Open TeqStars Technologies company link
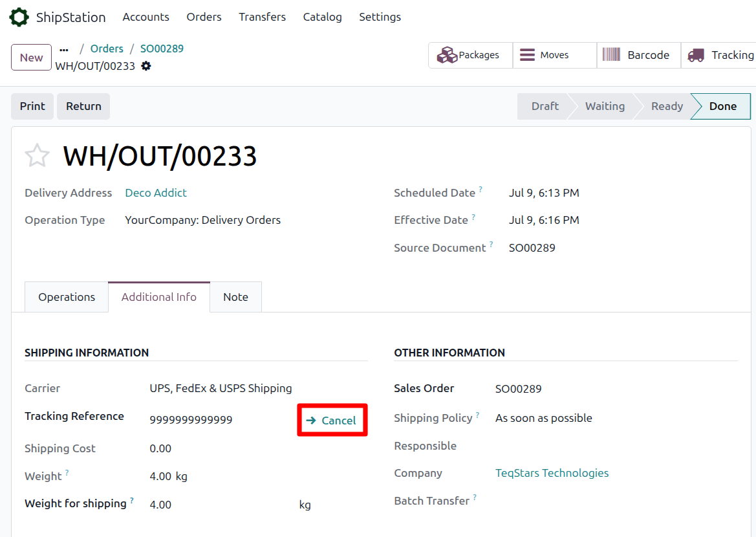 [552, 473]
